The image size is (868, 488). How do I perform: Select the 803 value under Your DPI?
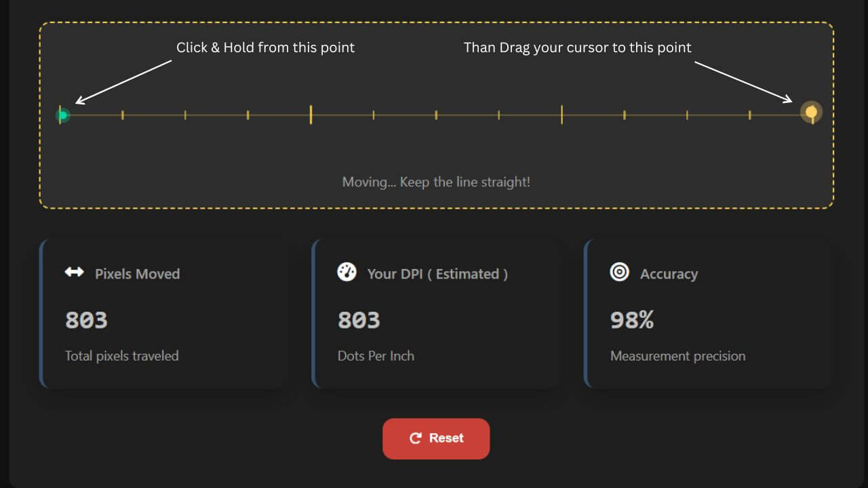point(359,320)
